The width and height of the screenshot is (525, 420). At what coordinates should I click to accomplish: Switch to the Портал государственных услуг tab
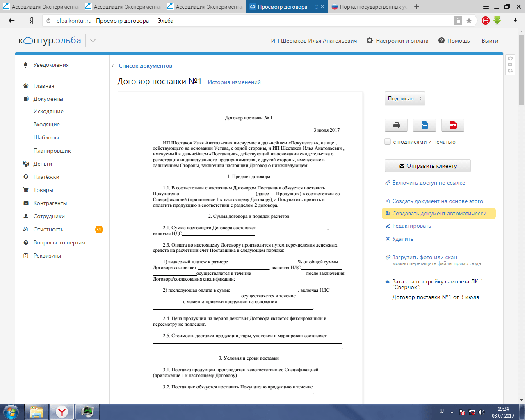click(x=369, y=7)
